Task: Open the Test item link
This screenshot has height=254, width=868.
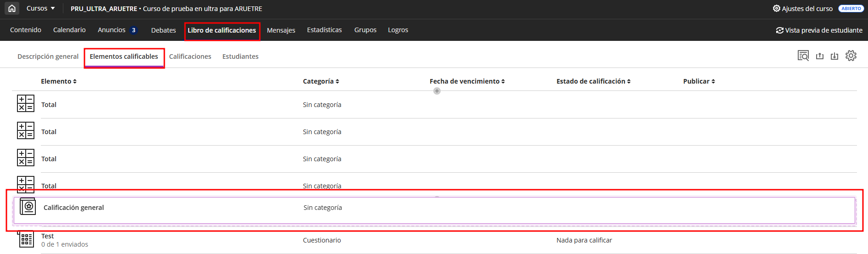Action: click(x=47, y=236)
